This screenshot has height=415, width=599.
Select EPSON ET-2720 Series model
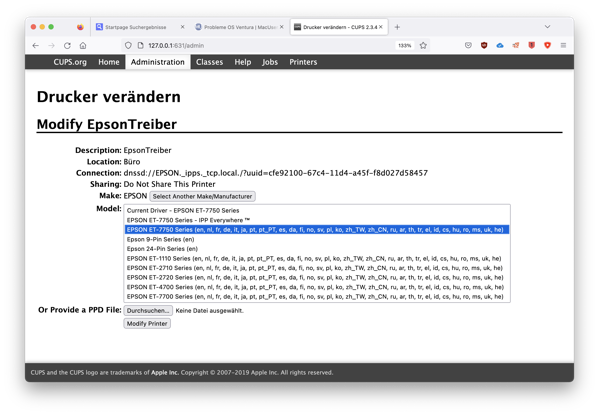click(x=317, y=277)
